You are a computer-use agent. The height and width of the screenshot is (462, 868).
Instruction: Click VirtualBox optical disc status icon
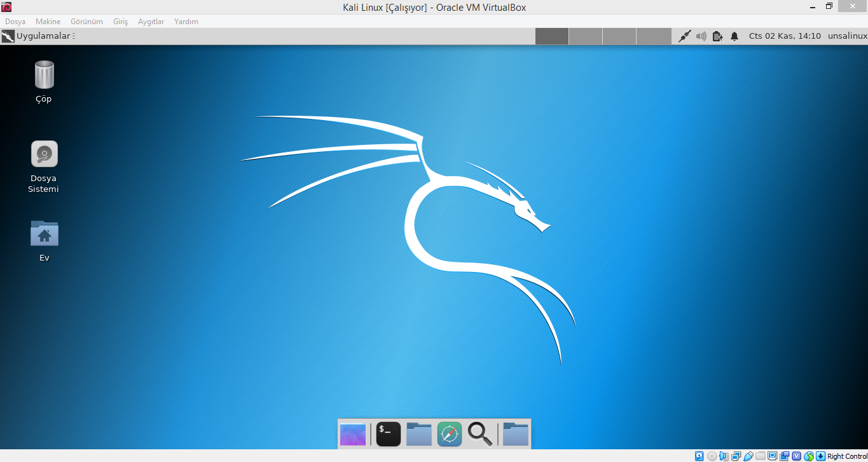click(x=712, y=456)
